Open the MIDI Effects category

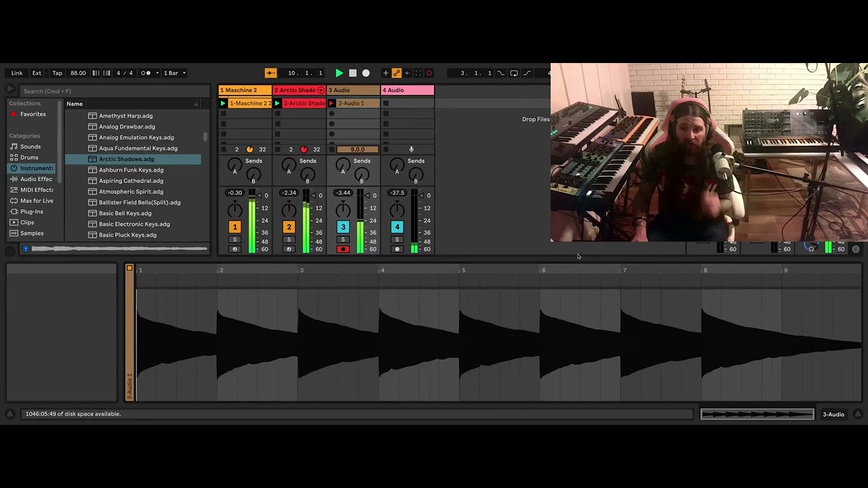point(33,190)
